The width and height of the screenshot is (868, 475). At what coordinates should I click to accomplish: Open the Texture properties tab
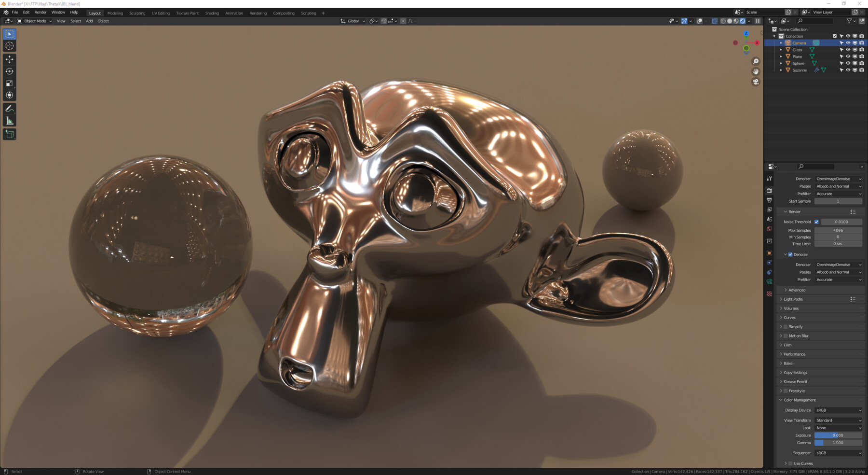[x=769, y=293]
